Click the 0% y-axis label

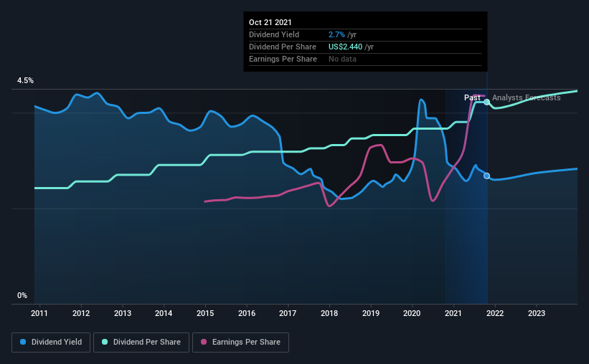[x=22, y=296]
